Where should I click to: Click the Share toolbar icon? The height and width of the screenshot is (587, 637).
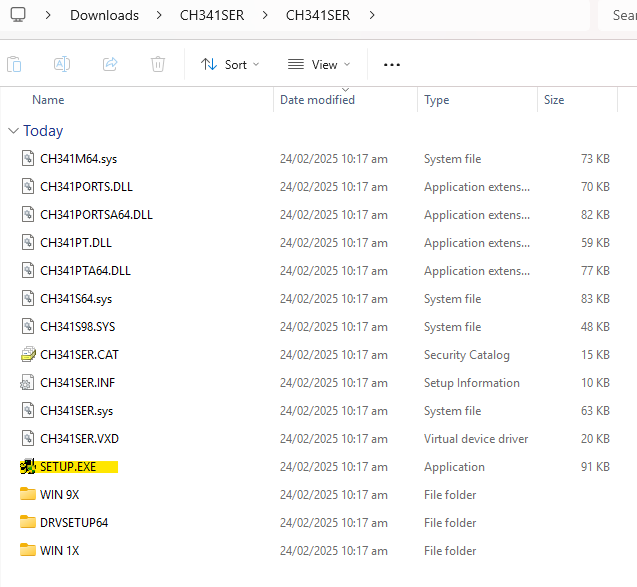point(110,64)
